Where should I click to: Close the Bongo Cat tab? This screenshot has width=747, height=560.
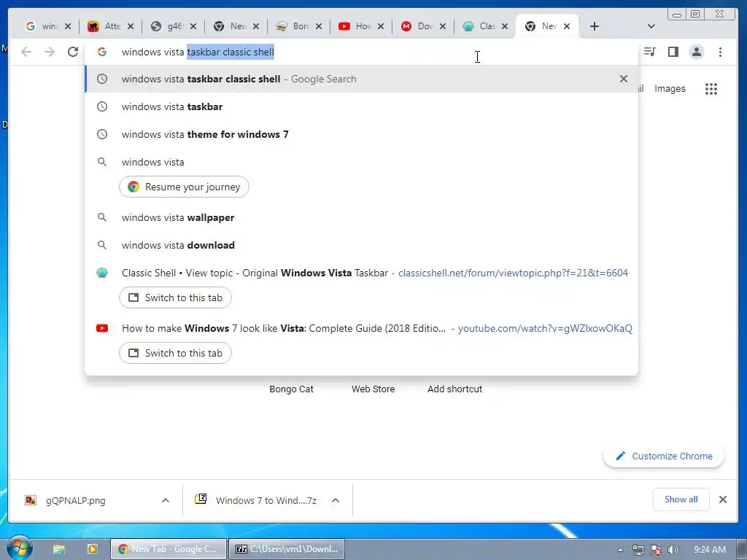(319, 26)
